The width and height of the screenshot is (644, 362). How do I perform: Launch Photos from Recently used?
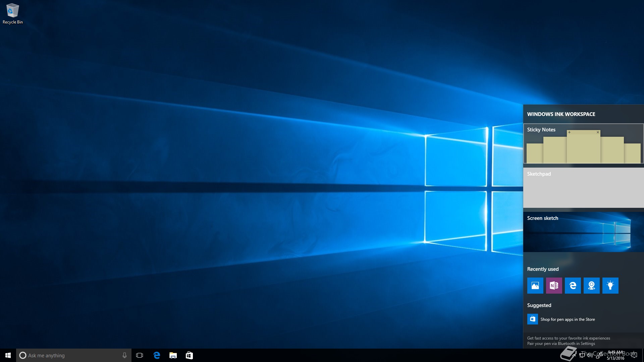[x=535, y=286]
